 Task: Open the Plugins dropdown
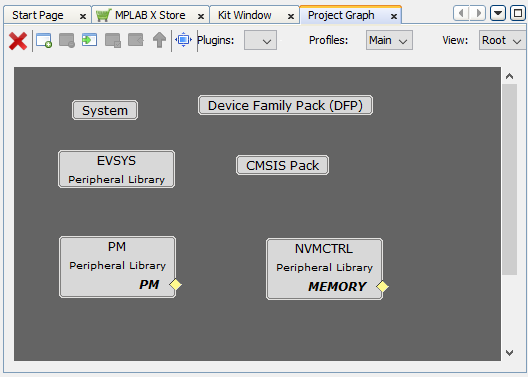[260, 40]
